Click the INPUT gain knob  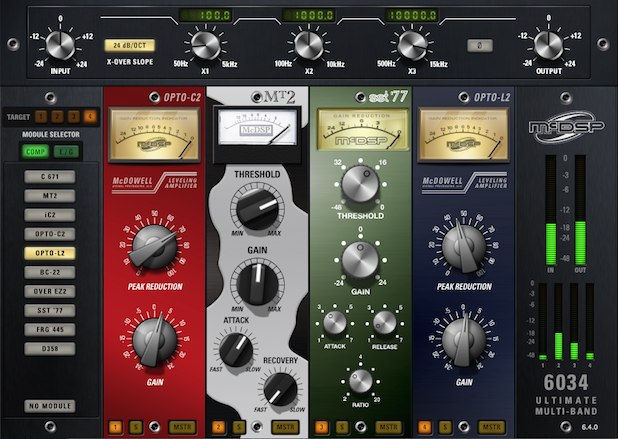tap(60, 45)
